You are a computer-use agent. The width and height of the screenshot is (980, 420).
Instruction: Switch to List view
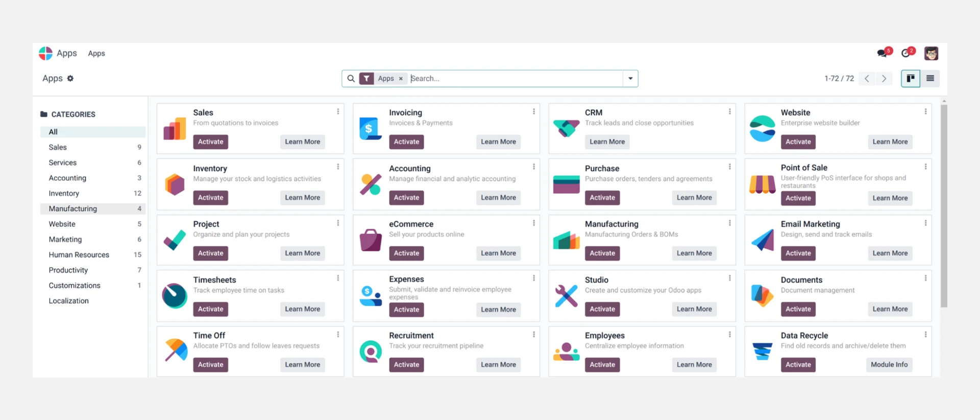[930, 78]
